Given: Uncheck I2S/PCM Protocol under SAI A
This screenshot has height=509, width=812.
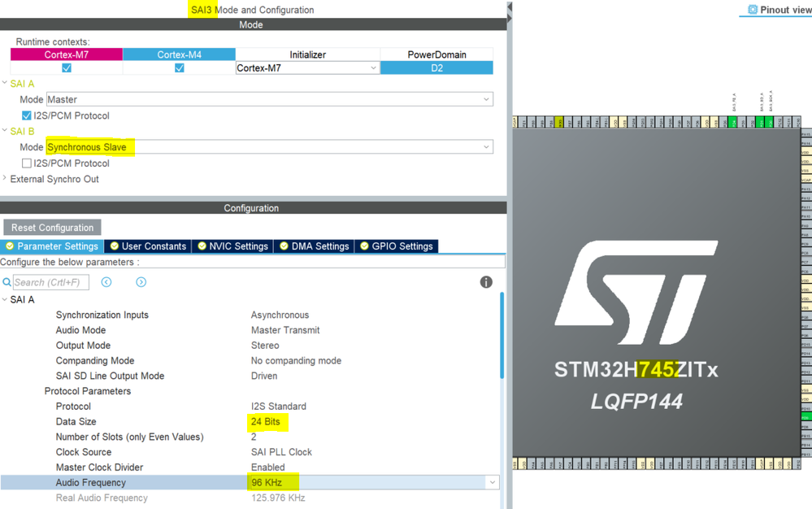Looking at the screenshot, I should (26, 115).
